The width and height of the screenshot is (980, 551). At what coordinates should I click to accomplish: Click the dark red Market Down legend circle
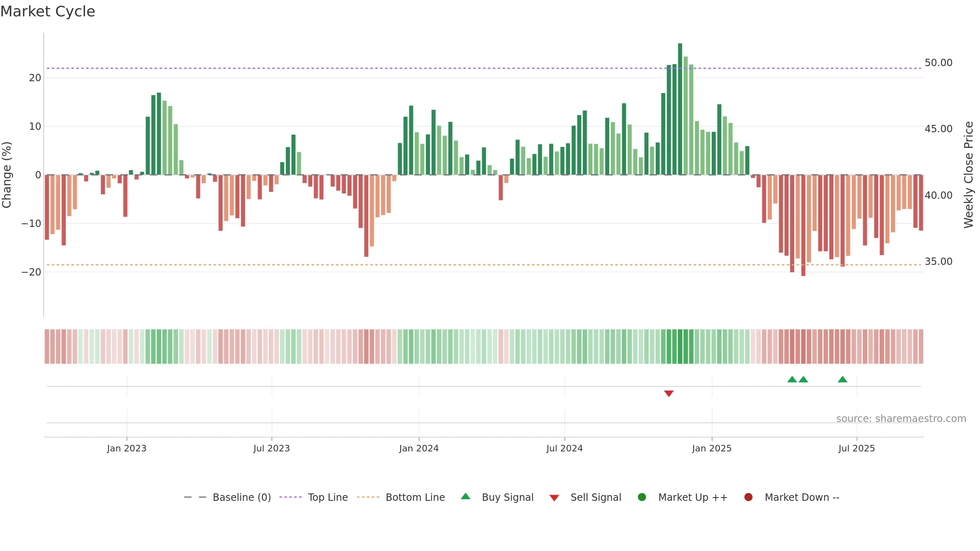[748, 497]
